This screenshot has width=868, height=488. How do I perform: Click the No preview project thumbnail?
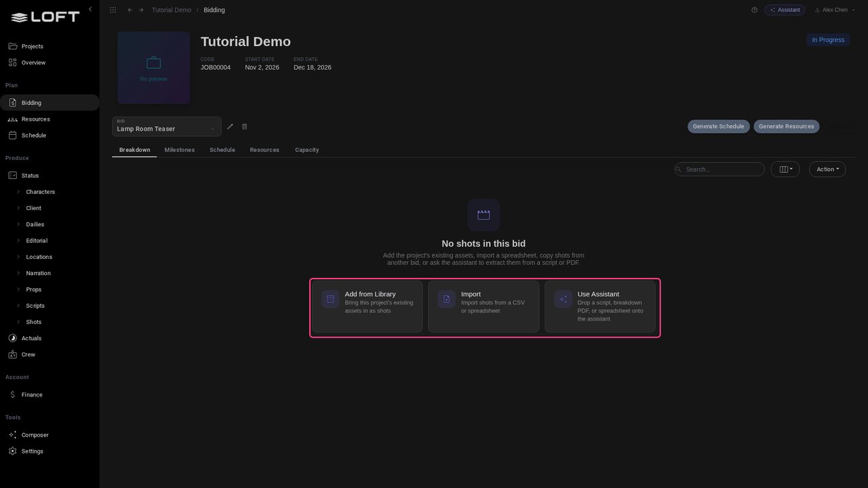click(x=154, y=68)
